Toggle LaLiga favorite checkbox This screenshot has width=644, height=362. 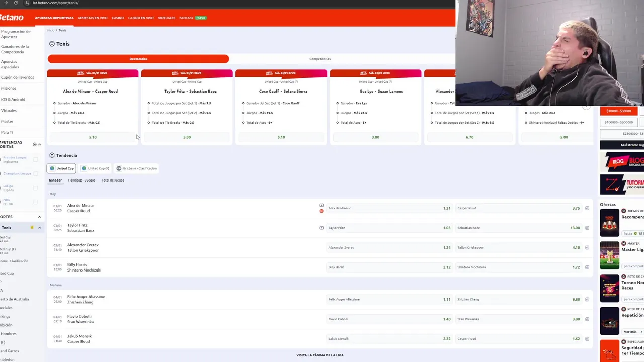coord(36,188)
